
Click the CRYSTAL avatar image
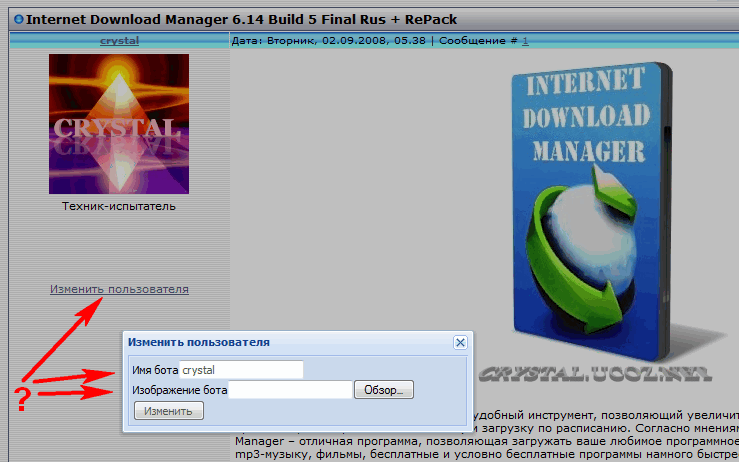tap(119, 124)
